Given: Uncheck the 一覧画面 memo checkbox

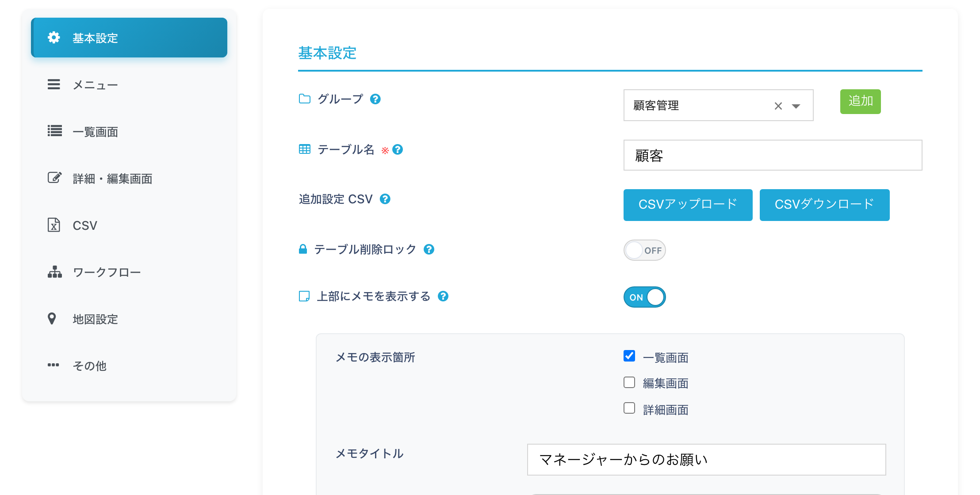Looking at the screenshot, I should (x=629, y=356).
